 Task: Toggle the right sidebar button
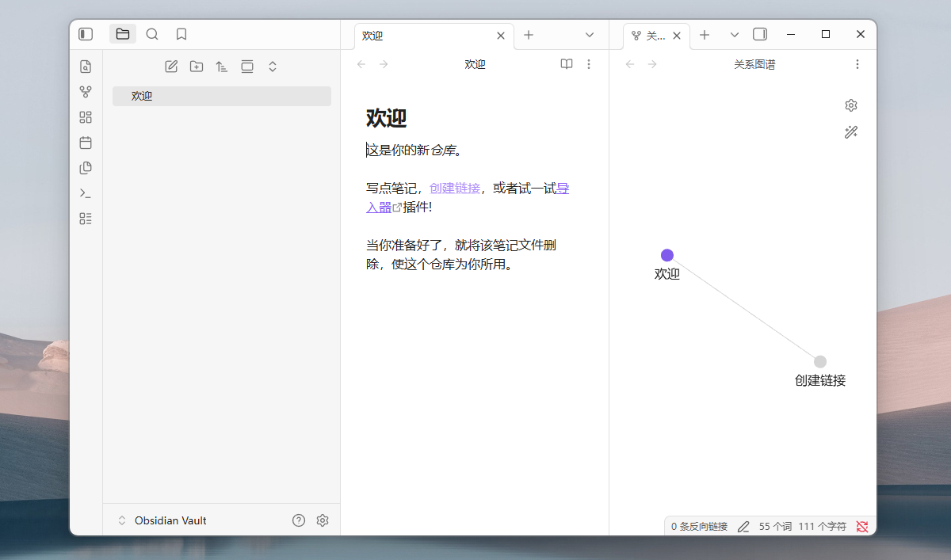point(760,34)
